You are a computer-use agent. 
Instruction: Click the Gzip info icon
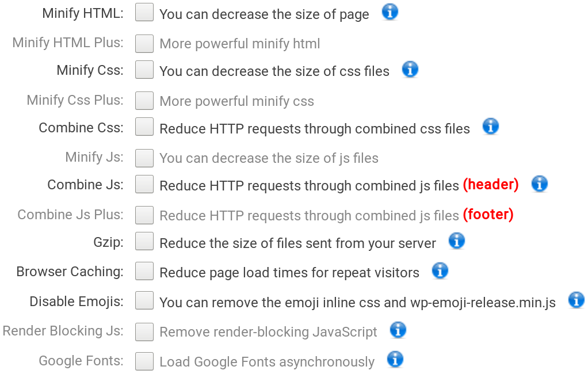pyautogui.click(x=456, y=241)
